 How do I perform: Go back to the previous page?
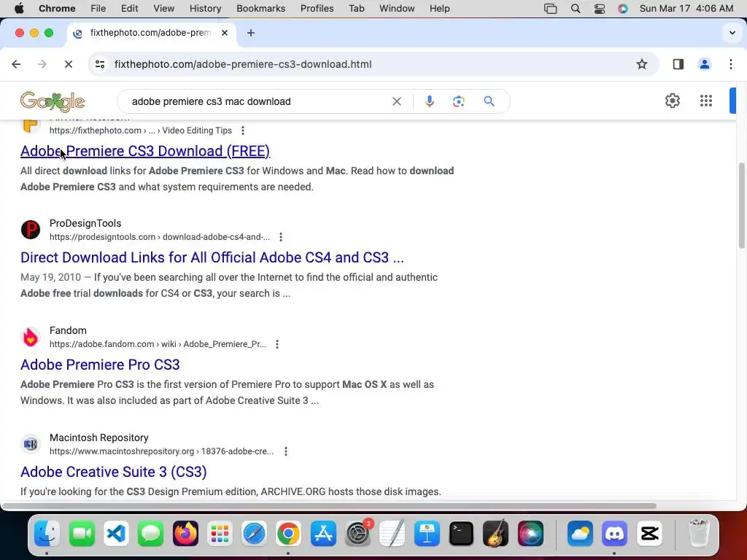point(16,64)
